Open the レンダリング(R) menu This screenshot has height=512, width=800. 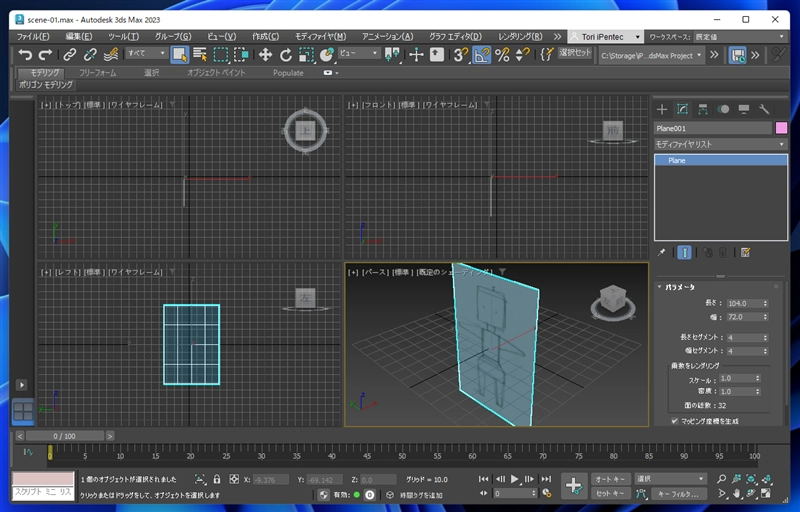point(520,37)
